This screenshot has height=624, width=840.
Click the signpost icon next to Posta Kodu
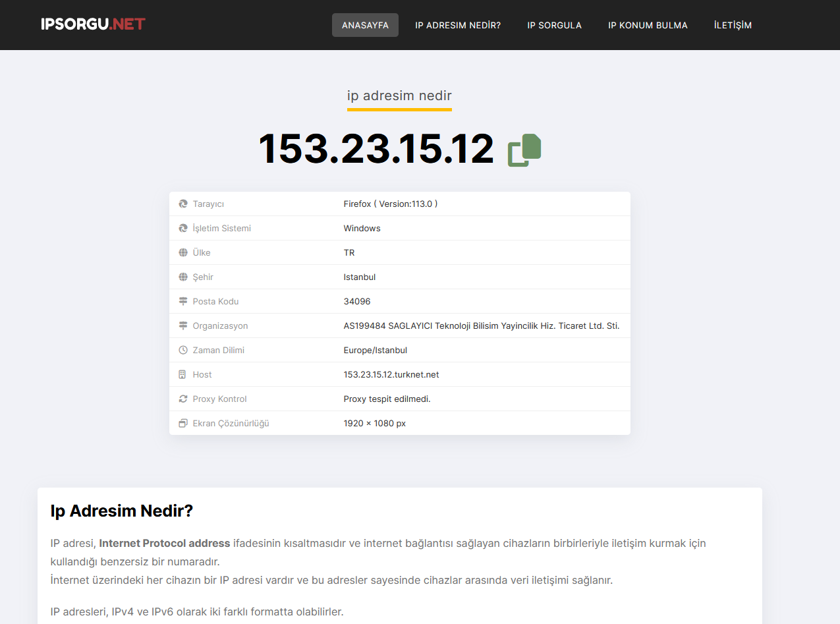coord(183,302)
